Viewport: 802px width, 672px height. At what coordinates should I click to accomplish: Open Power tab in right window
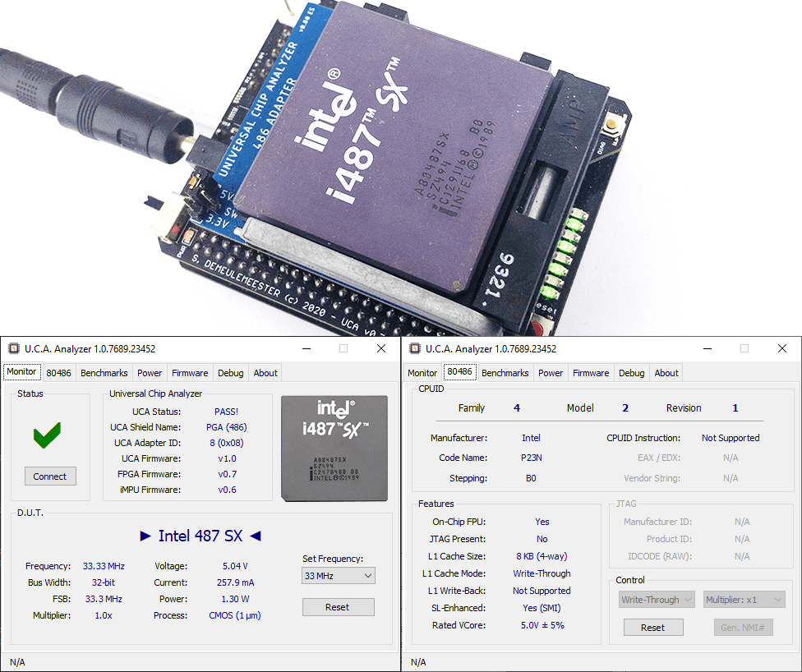pos(551,373)
